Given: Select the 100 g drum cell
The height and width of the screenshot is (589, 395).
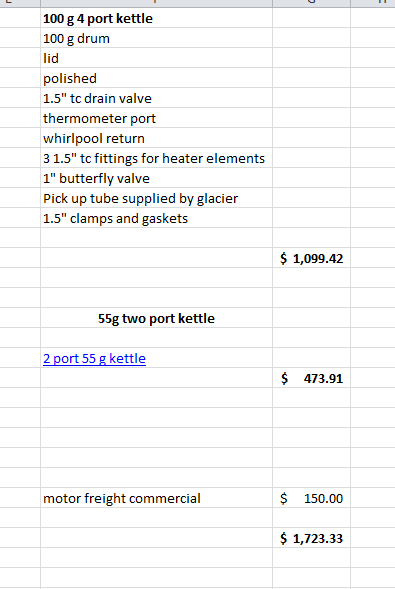Looking at the screenshot, I should [156, 38].
